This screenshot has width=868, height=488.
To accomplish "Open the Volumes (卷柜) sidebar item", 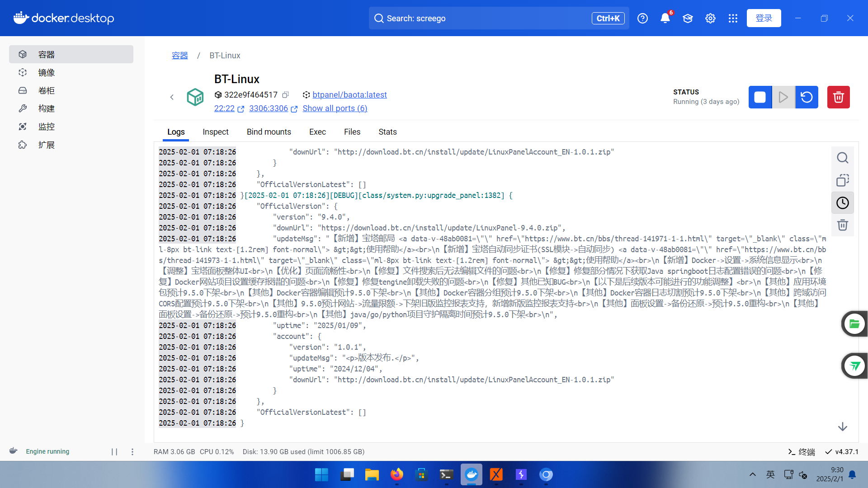I will tap(71, 90).
